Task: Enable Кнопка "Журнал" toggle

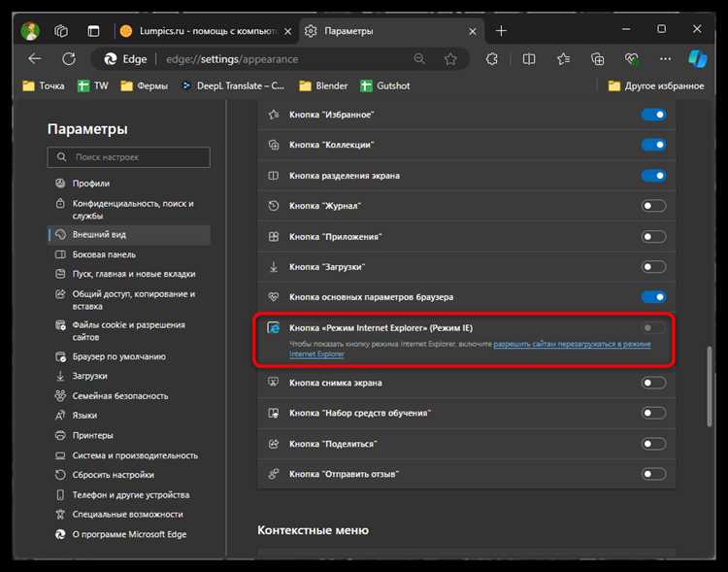Action: click(x=653, y=206)
